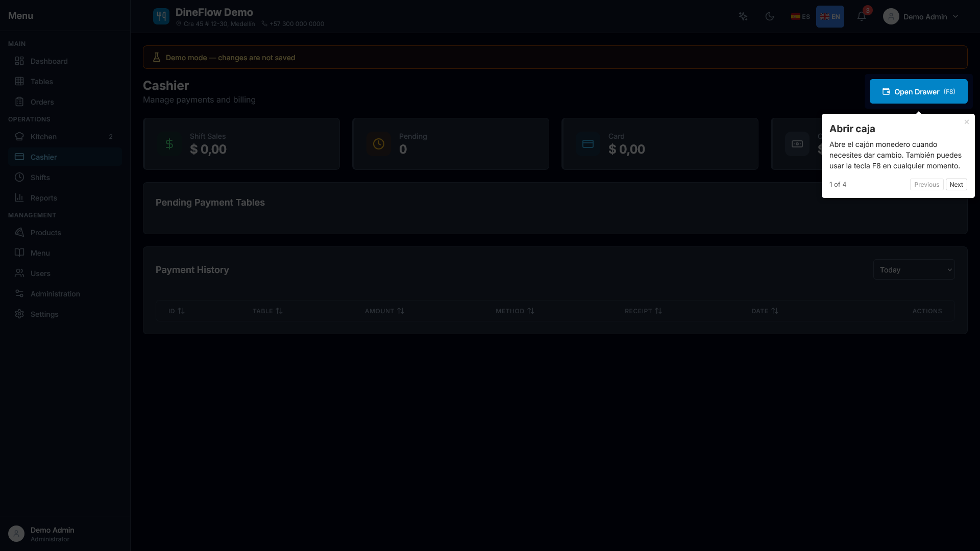Sort payment history by Method column
The height and width of the screenshot is (551, 980).
pyautogui.click(x=515, y=311)
